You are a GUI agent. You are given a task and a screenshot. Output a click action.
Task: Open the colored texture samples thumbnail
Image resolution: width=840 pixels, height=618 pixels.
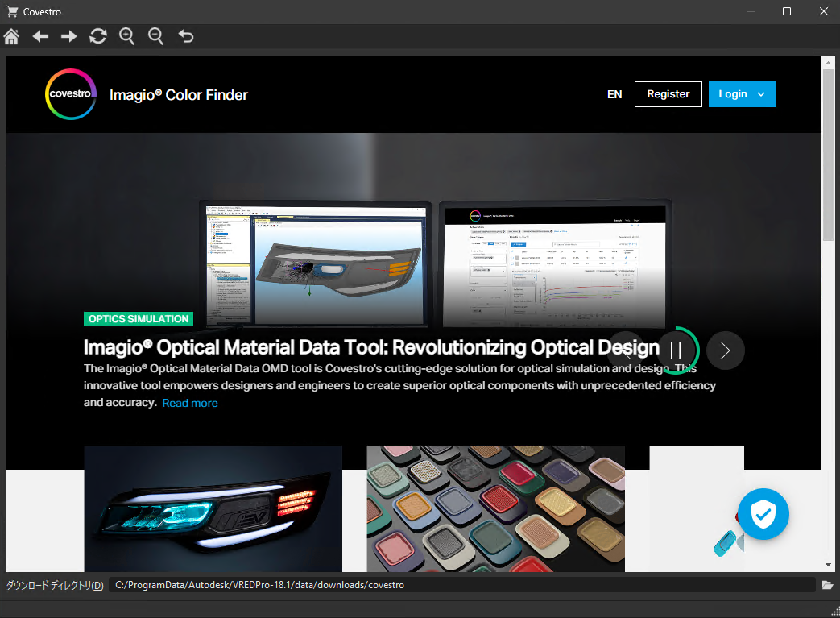click(x=495, y=508)
